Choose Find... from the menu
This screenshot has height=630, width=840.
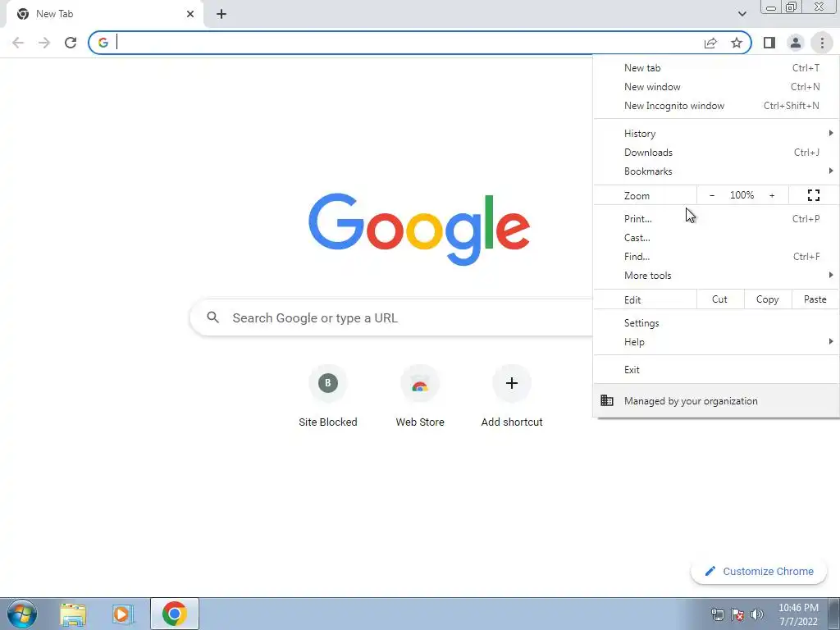(716, 257)
